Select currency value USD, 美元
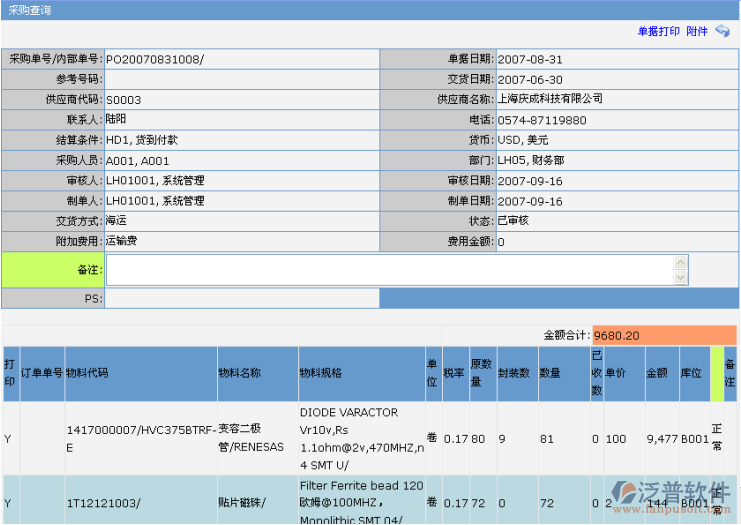Screen dimensions: 741x525 point(523,140)
